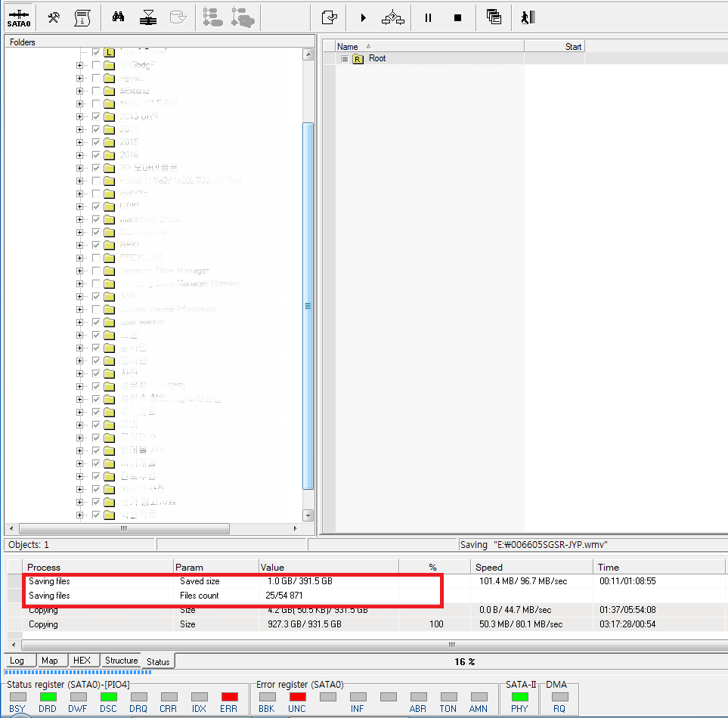Click the Value column header

coord(328,567)
